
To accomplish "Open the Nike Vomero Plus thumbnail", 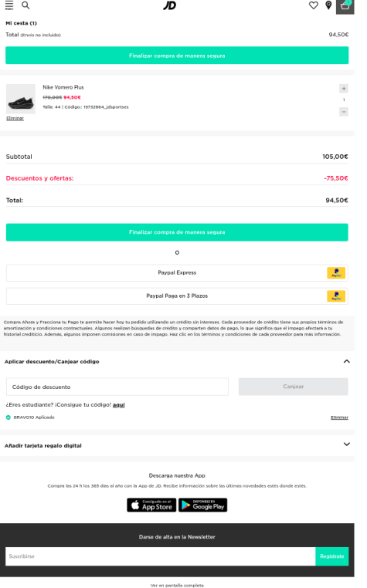I will click(21, 99).
